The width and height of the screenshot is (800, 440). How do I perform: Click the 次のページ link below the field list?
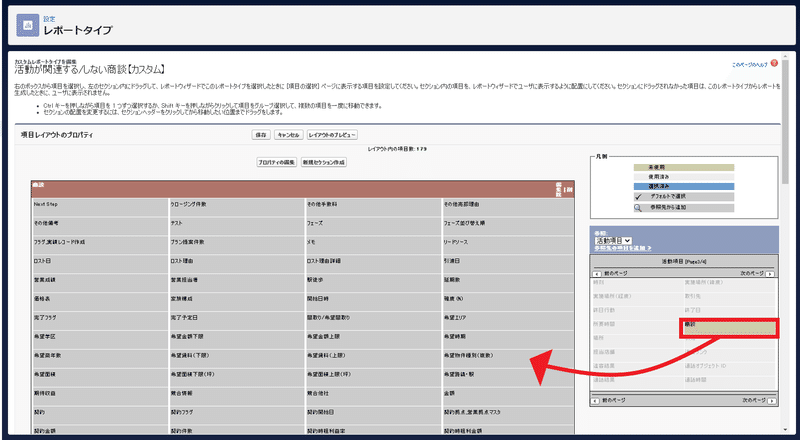click(754, 401)
